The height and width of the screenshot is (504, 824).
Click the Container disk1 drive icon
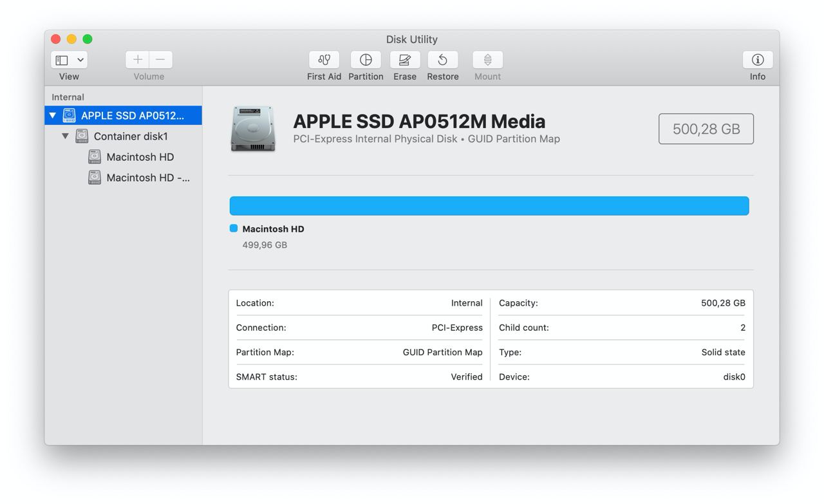tap(82, 136)
